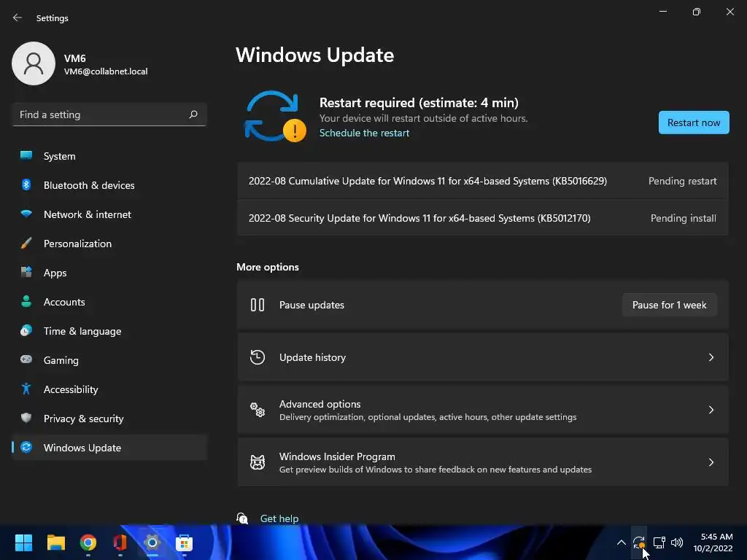Open Microsoft Store from the taskbar

click(184, 542)
